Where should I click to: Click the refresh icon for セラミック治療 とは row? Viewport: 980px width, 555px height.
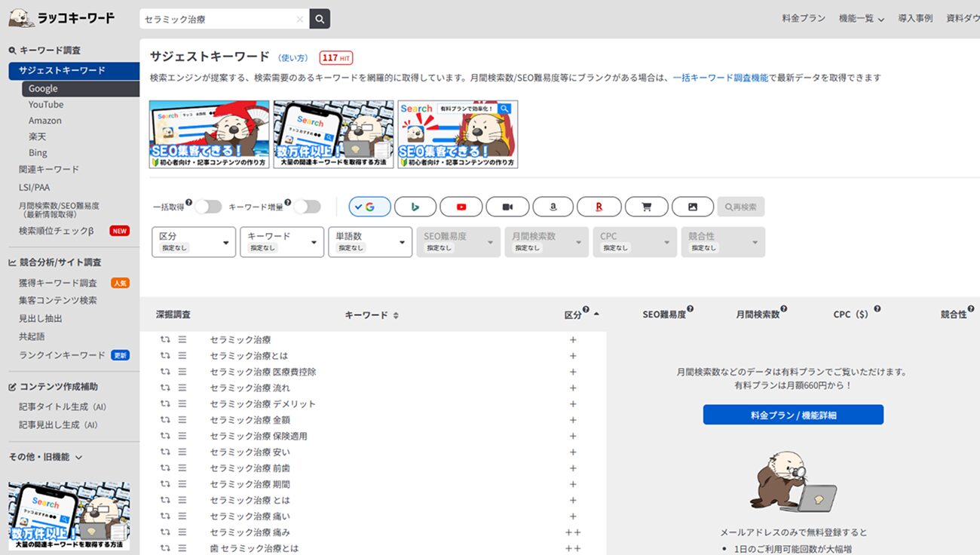[165, 500]
